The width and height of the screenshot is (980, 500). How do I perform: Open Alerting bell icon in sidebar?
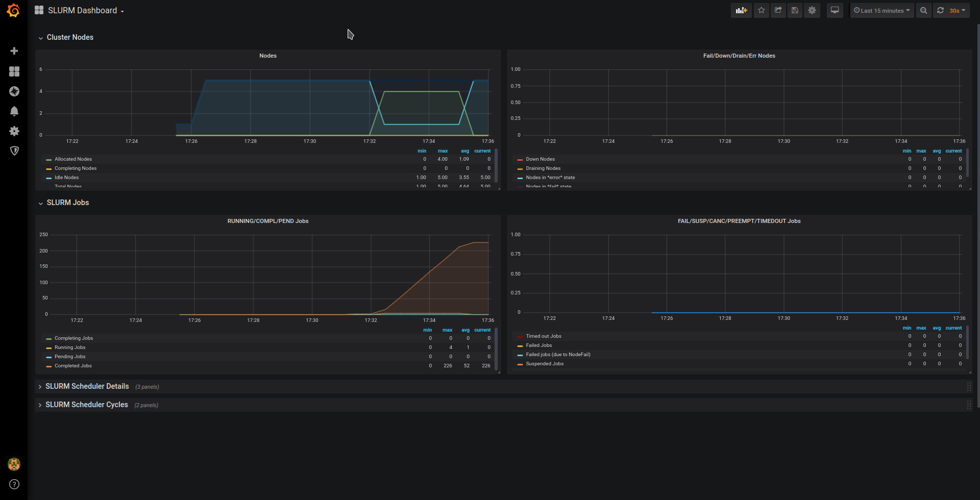point(14,111)
